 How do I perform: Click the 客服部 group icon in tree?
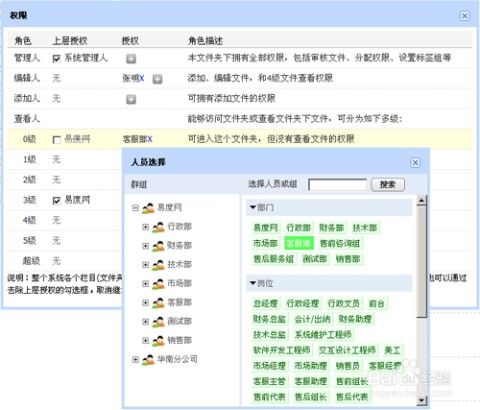pyautogui.click(x=159, y=303)
